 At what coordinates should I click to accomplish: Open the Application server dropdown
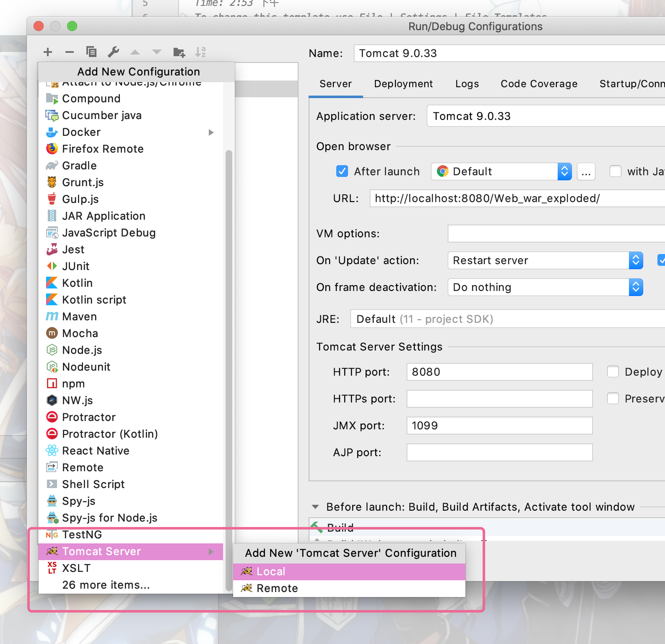(x=546, y=116)
